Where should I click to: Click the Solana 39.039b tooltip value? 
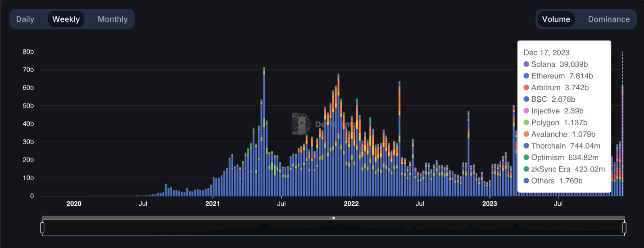574,64
